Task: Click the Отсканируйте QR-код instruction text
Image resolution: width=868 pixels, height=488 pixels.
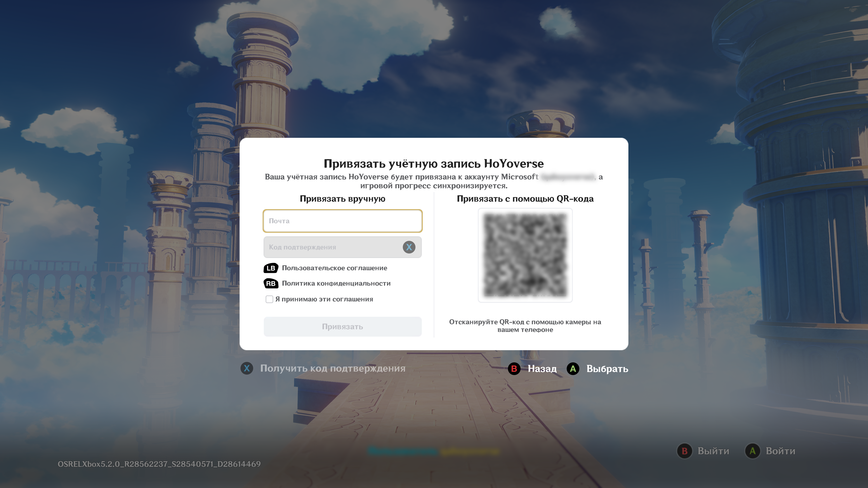Action: click(525, 326)
